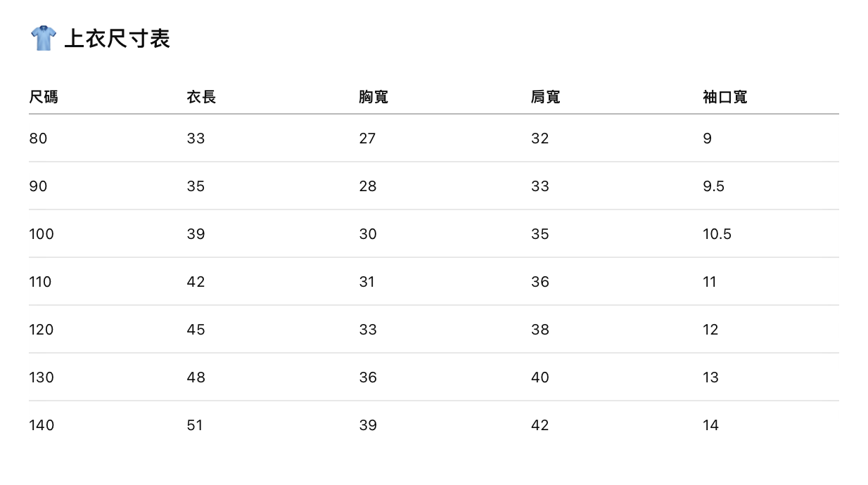Click 肩寬 value 40 for size 130

(540, 377)
